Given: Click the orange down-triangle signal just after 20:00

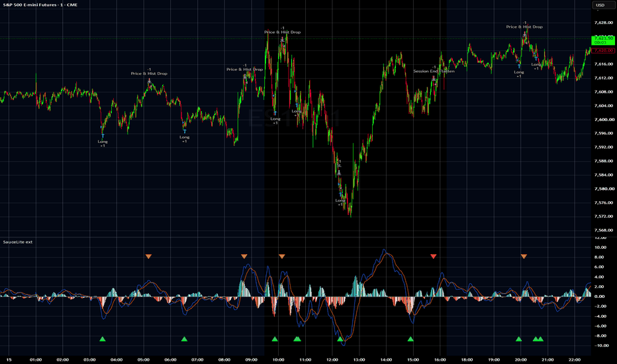Looking at the screenshot, I should tap(524, 257).
